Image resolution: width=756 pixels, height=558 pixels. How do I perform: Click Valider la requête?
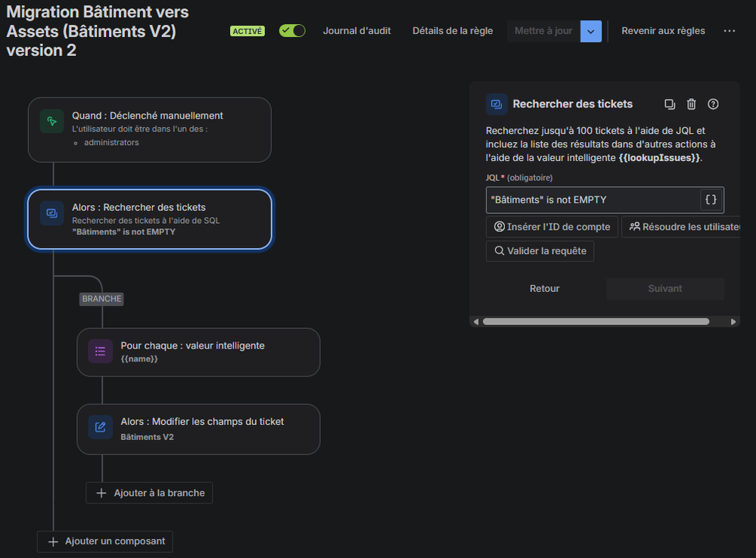[x=540, y=251]
